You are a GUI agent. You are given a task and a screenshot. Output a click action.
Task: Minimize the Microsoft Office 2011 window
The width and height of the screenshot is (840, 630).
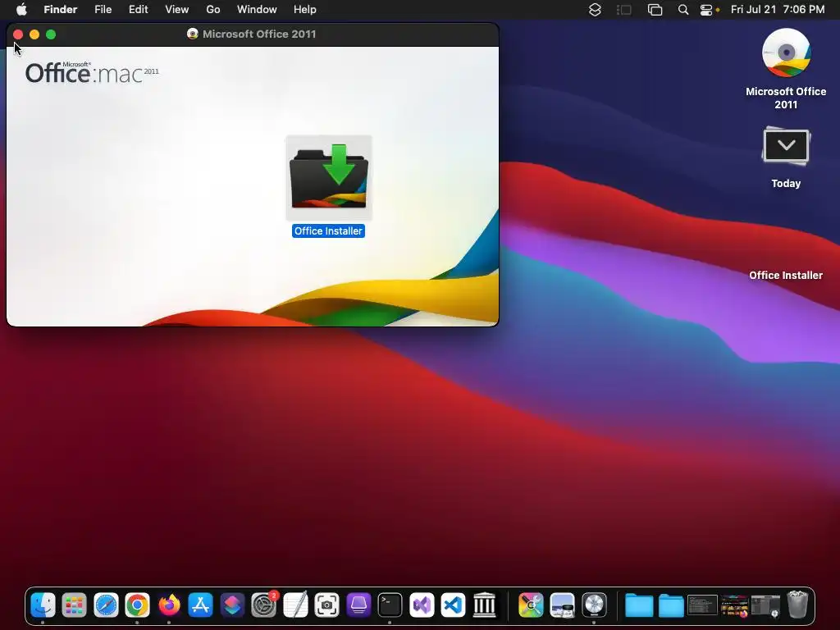click(34, 34)
